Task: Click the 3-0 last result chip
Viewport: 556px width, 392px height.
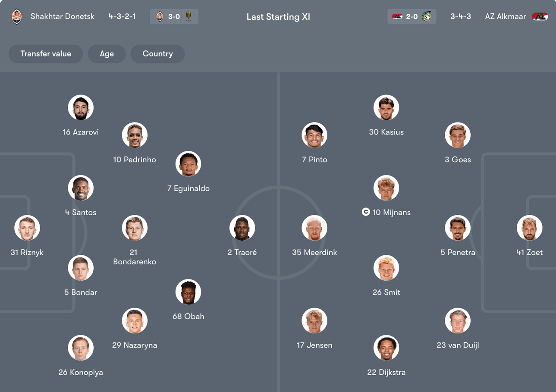Action: click(x=174, y=17)
